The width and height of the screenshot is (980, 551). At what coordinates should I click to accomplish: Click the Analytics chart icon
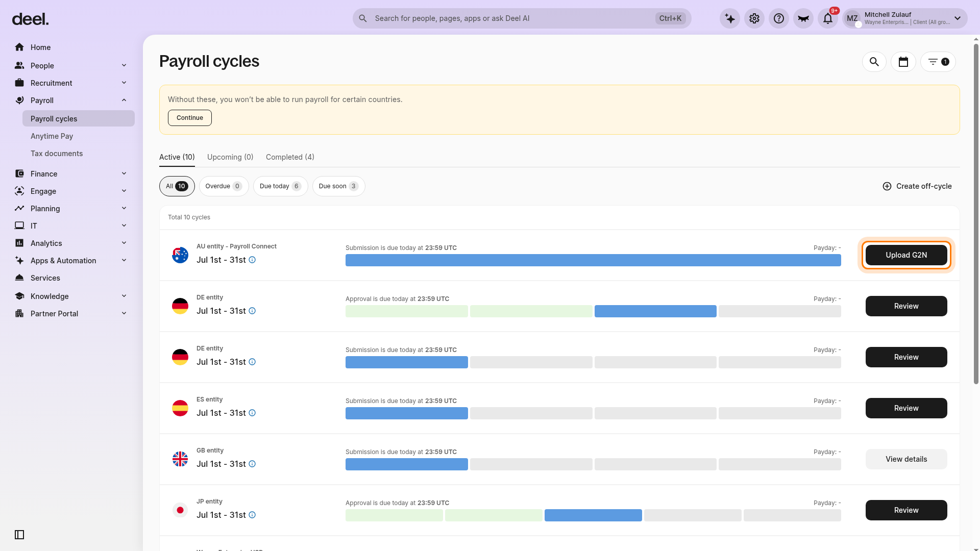tap(19, 243)
